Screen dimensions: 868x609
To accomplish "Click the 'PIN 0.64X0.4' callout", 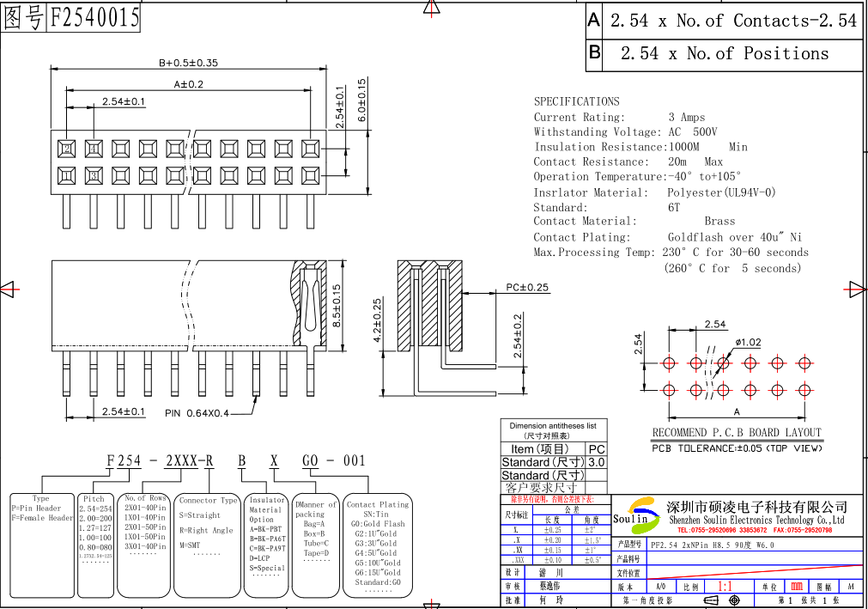I will [197, 413].
